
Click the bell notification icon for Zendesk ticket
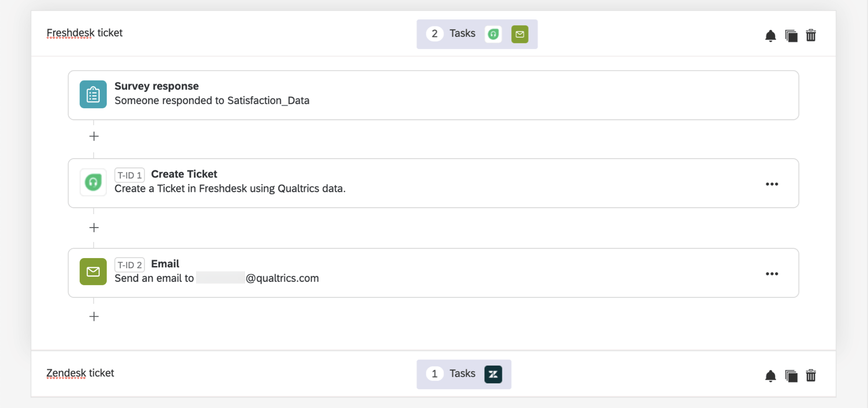tap(770, 376)
